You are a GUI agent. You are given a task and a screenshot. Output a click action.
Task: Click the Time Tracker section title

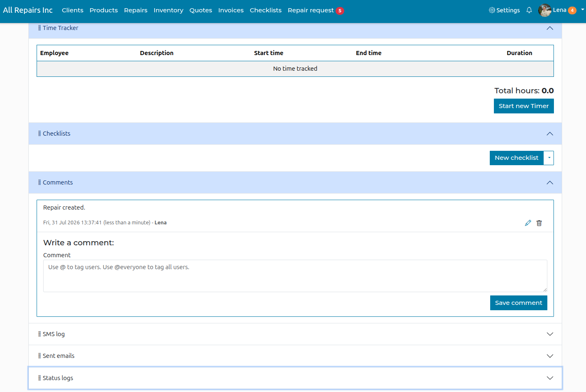(60, 28)
